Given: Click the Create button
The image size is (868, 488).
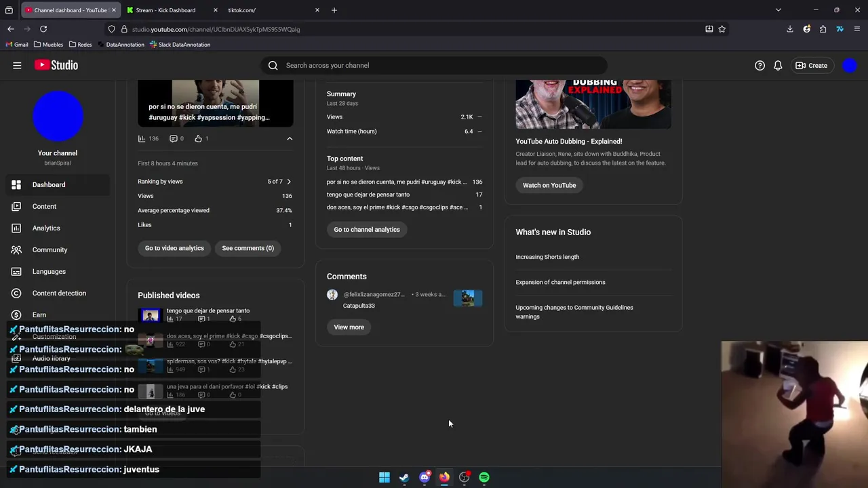Looking at the screenshot, I should click(812, 66).
